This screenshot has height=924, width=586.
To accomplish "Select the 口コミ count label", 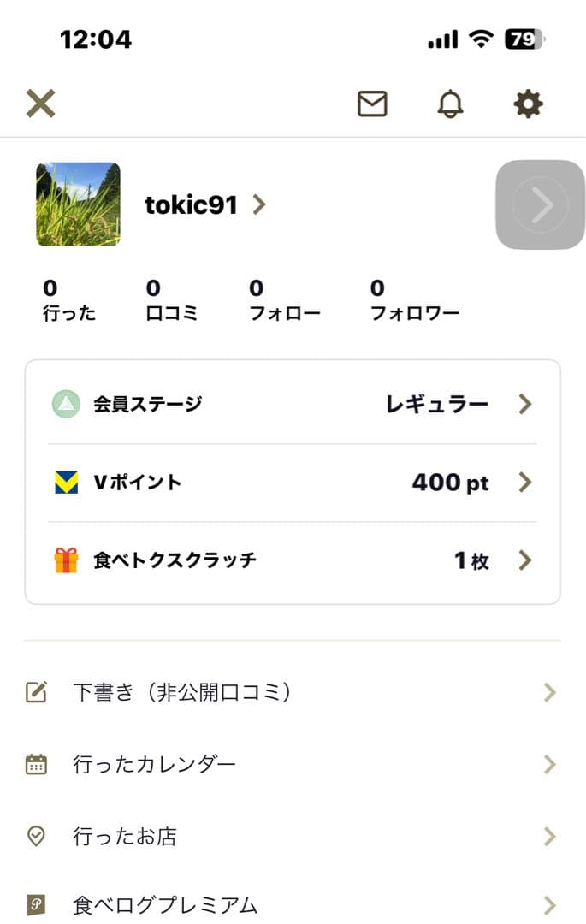I will 174,312.
